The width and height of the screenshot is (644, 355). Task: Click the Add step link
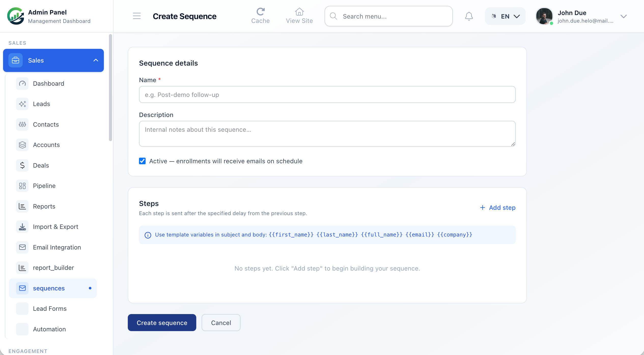pyautogui.click(x=498, y=208)
